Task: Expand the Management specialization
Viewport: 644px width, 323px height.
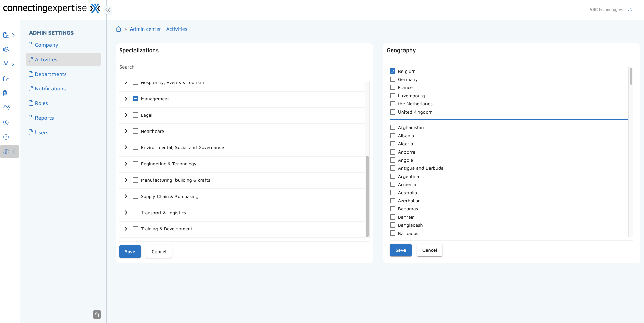Action: (126, 99)
